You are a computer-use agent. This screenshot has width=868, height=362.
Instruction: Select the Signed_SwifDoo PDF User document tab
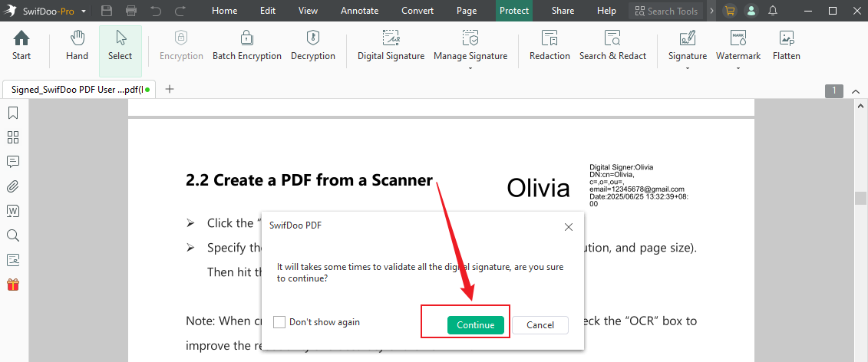point(79,89)
